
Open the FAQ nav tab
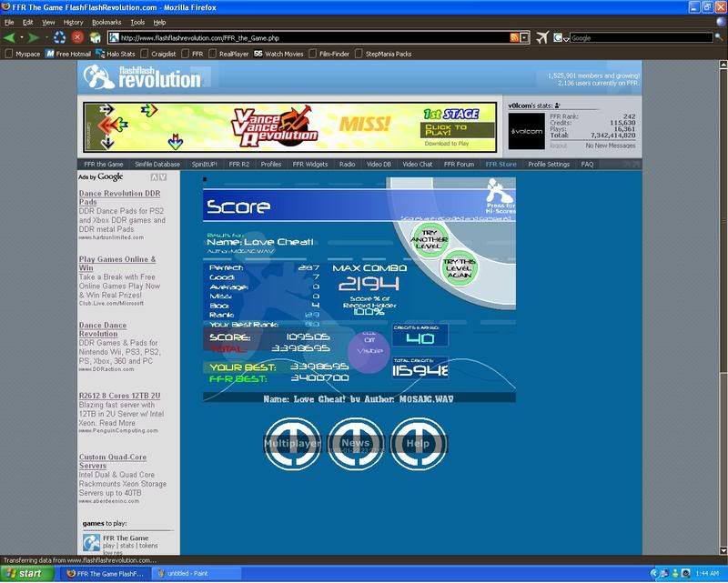point(587,165)
